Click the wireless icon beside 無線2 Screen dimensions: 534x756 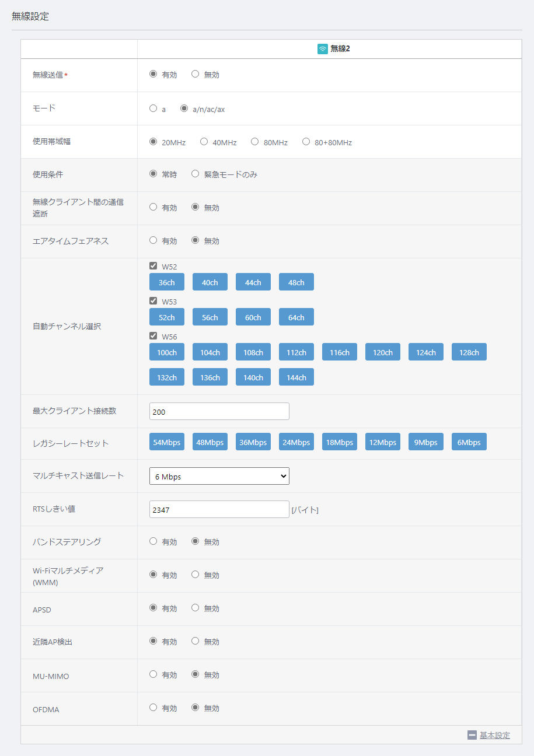(x=322, y=49)
